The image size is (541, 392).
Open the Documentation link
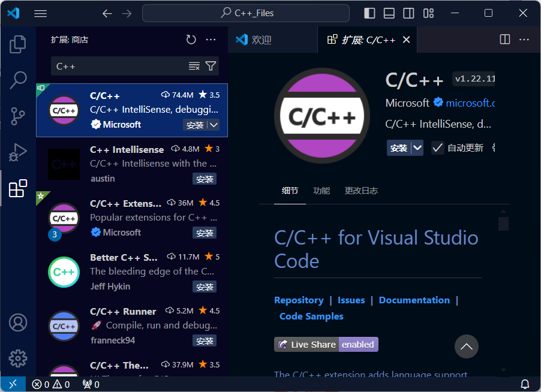pos(414,300)
